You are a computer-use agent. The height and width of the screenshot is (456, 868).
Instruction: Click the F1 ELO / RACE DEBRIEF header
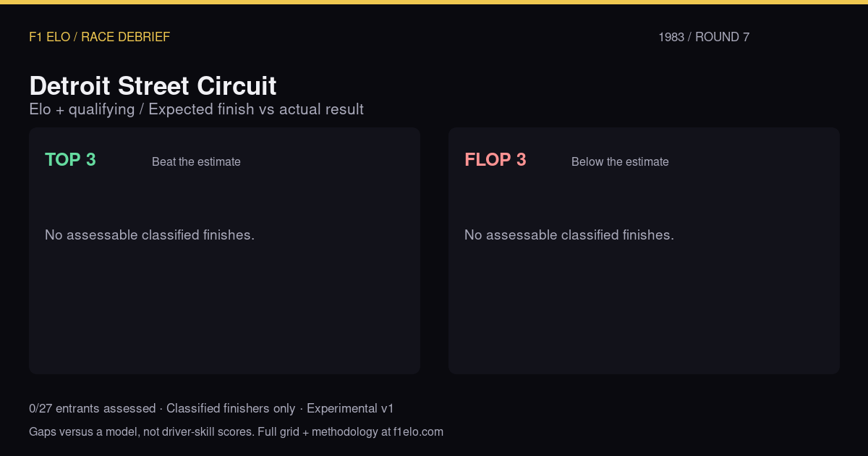tap(99, 37)
